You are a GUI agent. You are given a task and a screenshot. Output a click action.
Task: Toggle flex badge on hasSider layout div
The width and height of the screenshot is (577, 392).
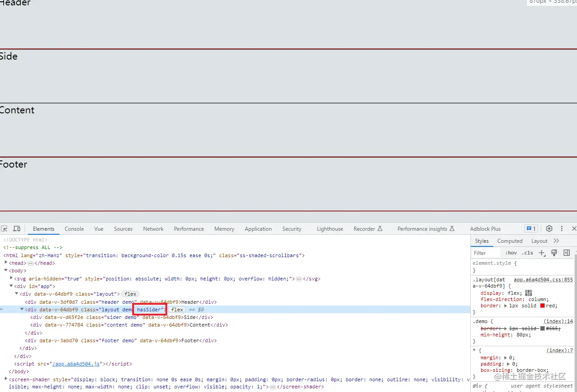click(x=177, y=310)
